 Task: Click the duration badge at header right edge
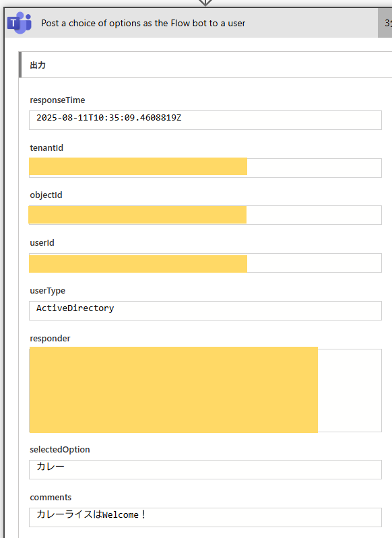tap(385, 23)
